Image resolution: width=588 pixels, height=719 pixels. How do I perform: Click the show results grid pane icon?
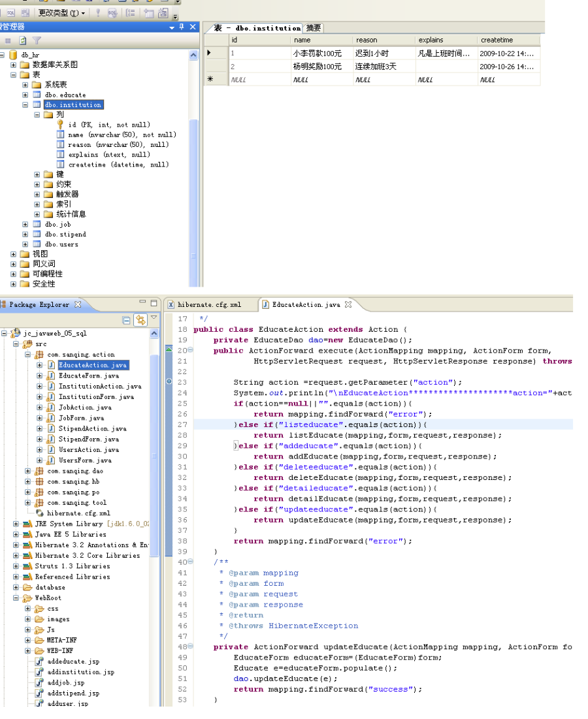25,13
